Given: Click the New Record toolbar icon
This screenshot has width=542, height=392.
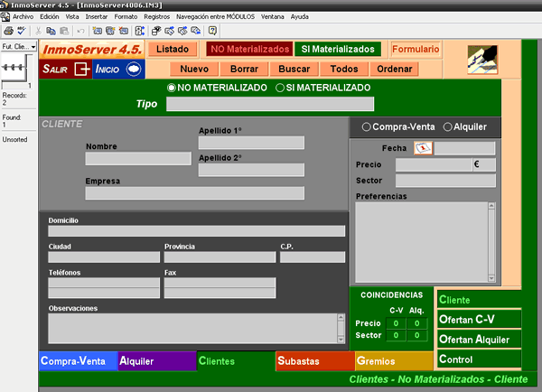Looking at the screenshot, I should [x=98, y=31].
